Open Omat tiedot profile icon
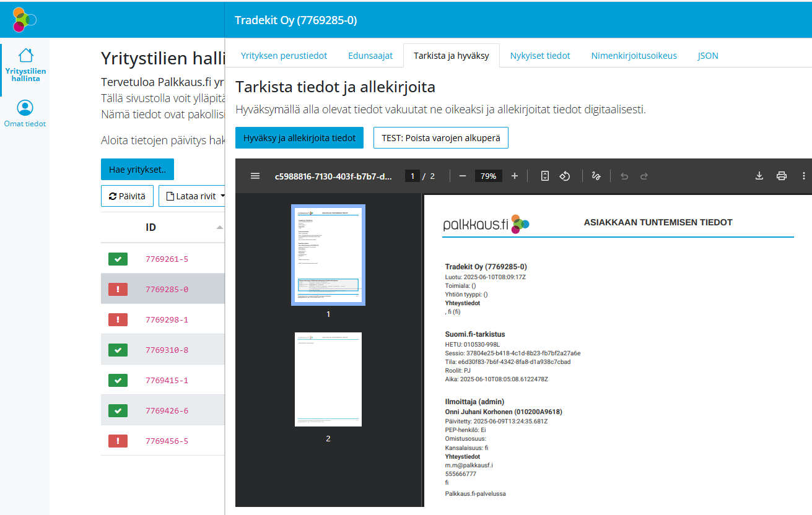The image size is (812, 515). (x=25, y=108)
